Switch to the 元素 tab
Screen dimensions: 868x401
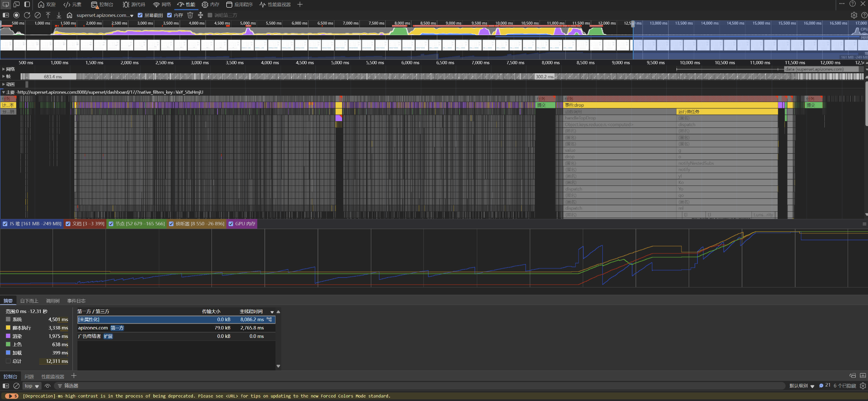pos(72,4)
